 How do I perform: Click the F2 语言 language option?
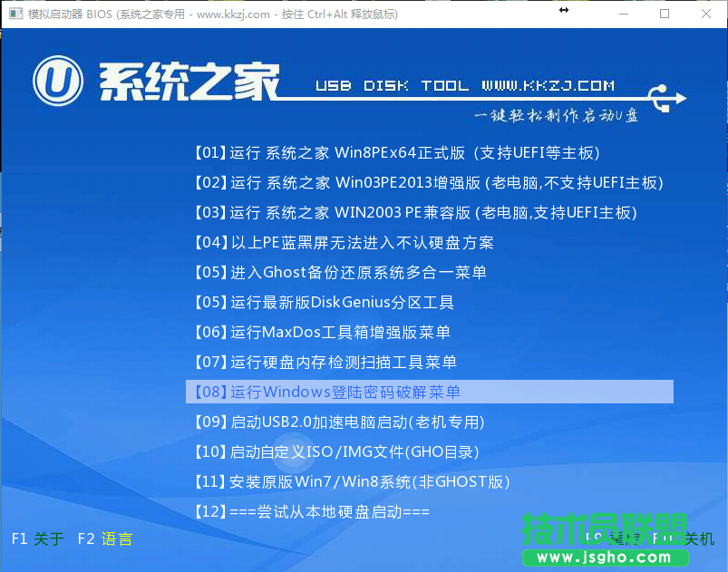(102, 538)
